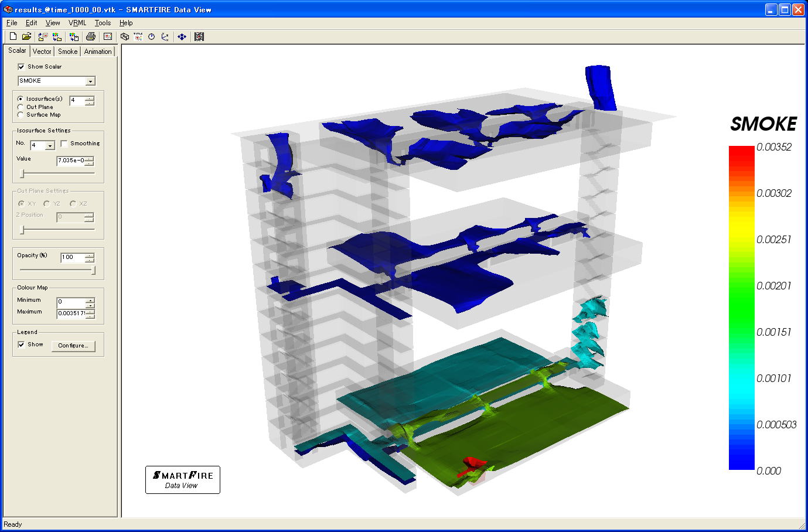The height and width of the screenshot is (532, 808).
Task: Open the Edit menu
Action: coord(31,23)
